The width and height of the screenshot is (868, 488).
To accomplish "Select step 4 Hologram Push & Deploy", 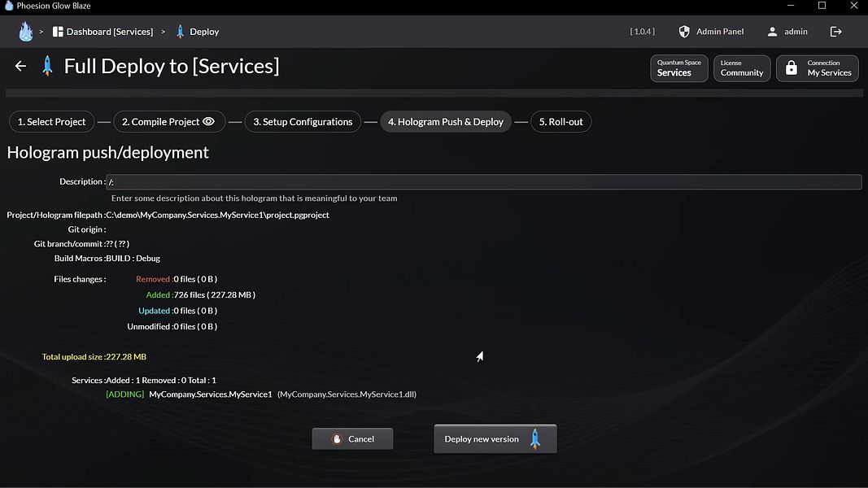I will [446, 122].
